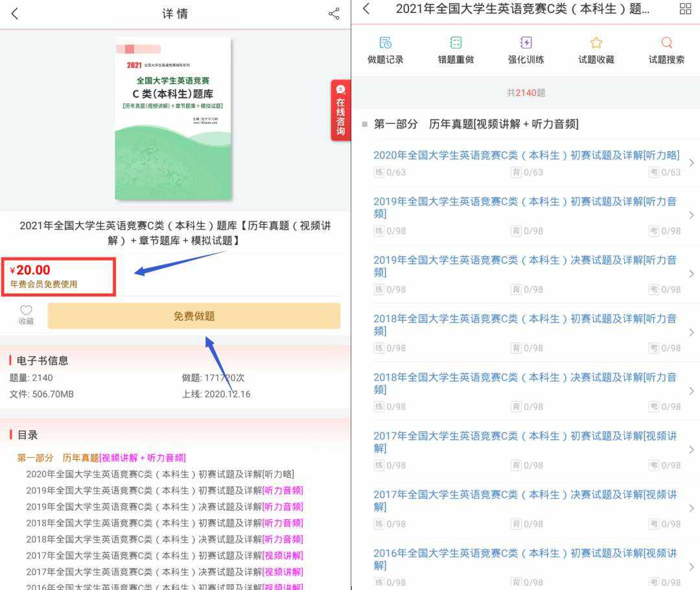Tap 共2140题 count text
Viewport: 700px width, 590px height.
coord(526,93)
